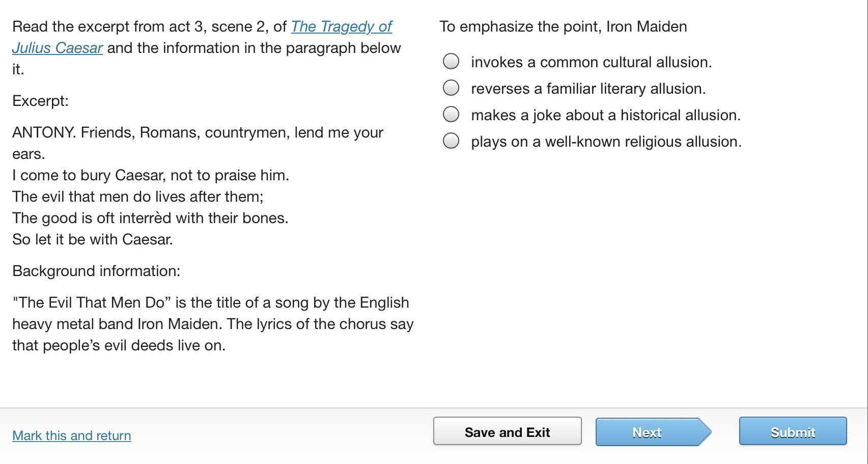Viewport: 868px width, 464px height.
Task: Go to the Next question
Action: [647, 432]
